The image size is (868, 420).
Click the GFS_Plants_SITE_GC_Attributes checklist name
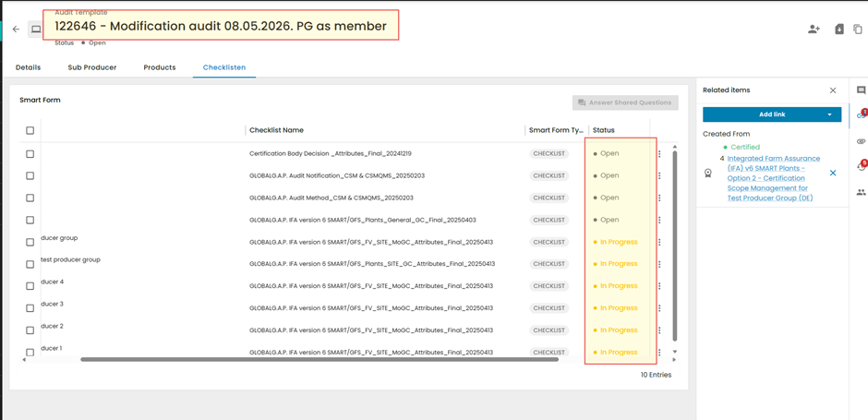(372, 264)
